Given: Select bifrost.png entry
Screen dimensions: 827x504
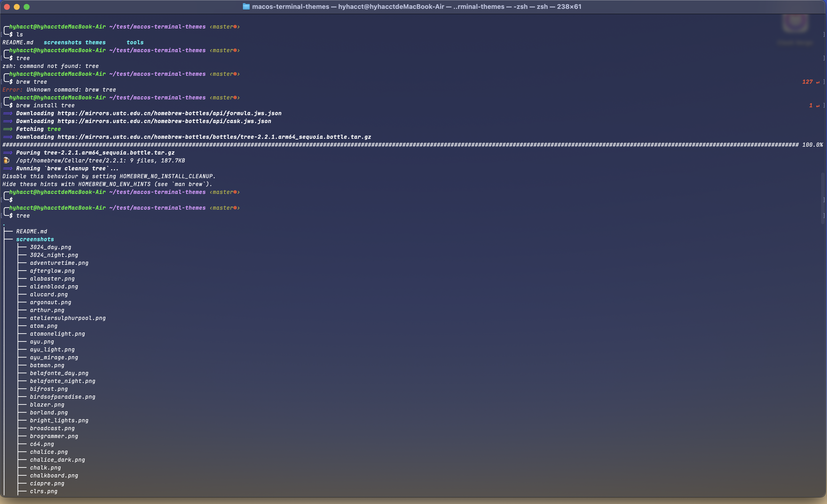Looking at the screenshot, I should 49,389.
